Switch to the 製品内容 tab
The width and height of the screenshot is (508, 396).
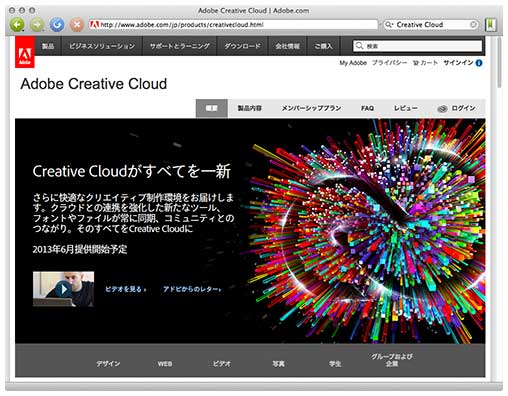(x=249, y=108)
